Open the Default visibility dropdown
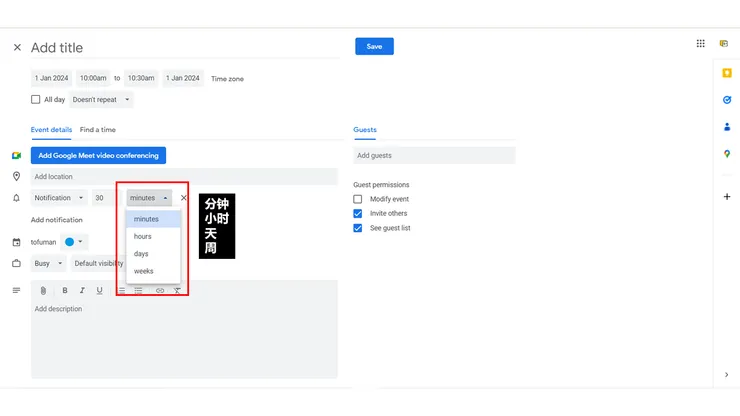The image size is (740, 416). tap(98, 263)
